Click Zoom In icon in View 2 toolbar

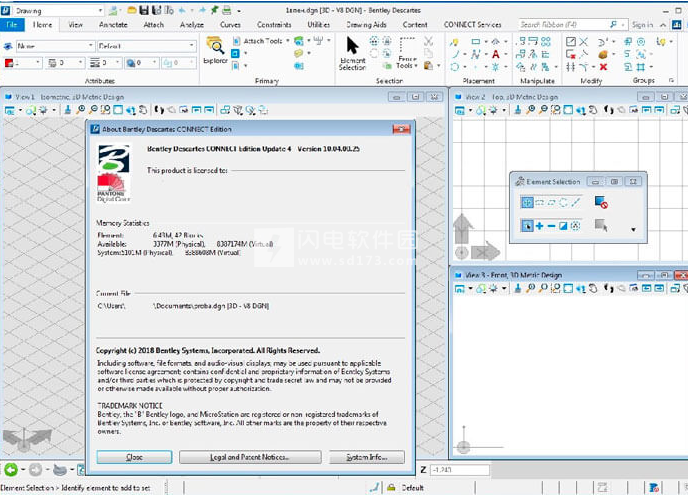[x=530, y=110]
